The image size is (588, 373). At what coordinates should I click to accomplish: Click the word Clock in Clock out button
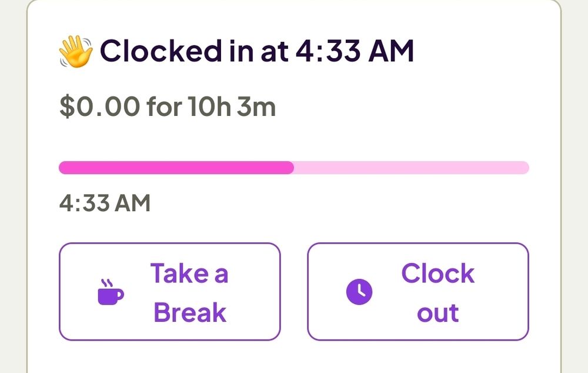(x=437, y=274)
